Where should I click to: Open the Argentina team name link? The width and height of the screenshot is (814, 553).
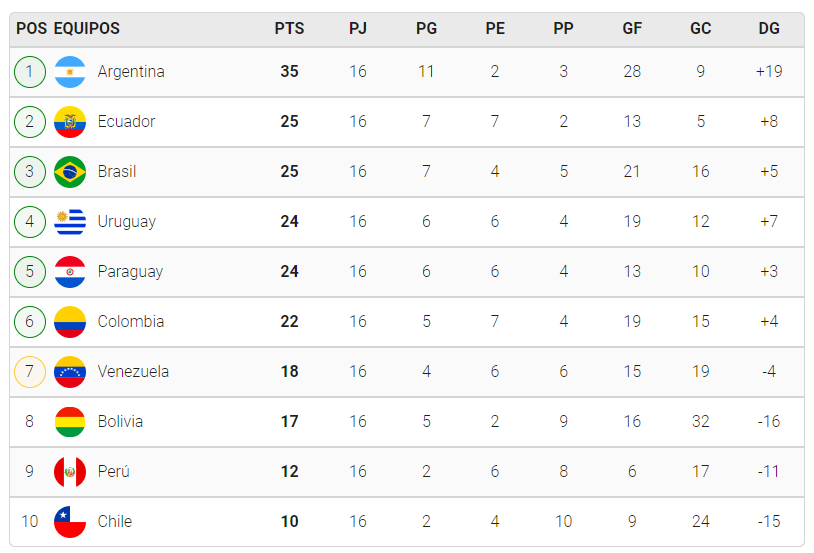coord(131,71)
